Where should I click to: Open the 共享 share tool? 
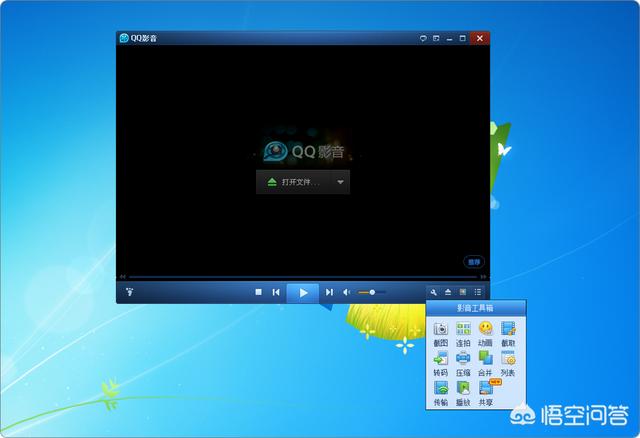[x=485, y=394]
